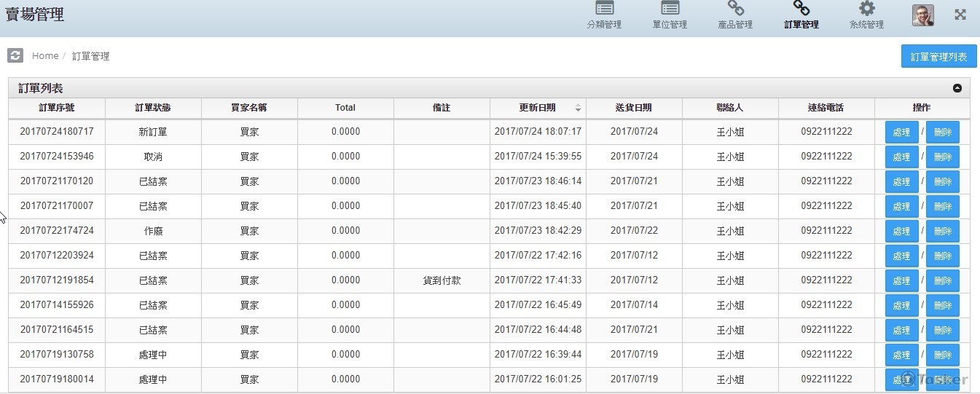The width and height of the screenshot is (980, 394).
Task: Sort the table by 訂單序號 header
Action: tap(57, 108)
